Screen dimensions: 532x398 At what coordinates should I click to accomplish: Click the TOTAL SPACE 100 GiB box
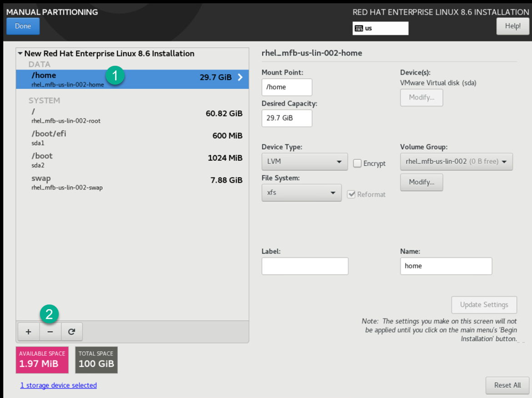[96, 360]
